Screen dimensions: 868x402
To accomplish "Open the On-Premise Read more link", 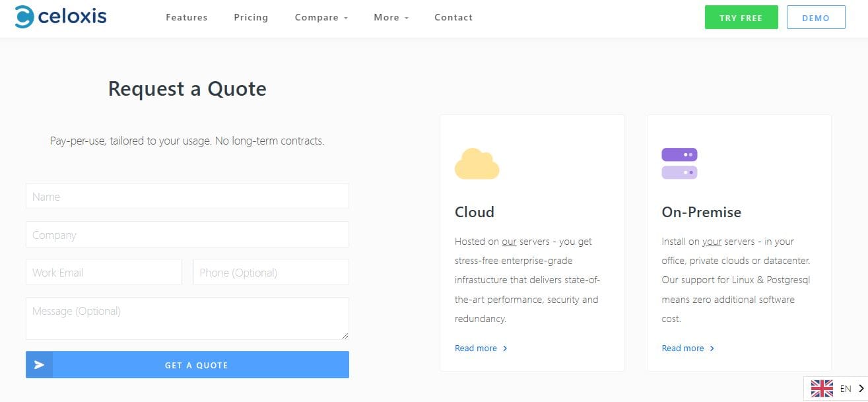I will click(x=683, y=349).
